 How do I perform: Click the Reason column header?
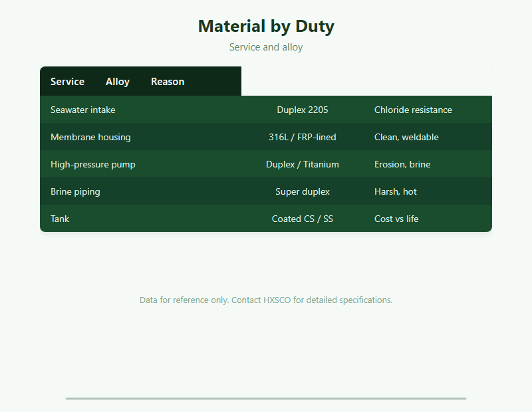168,81
